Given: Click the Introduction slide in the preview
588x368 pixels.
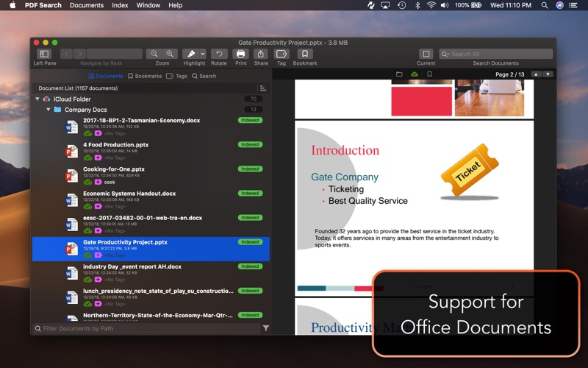Looking at the screenshot, I should [x=414, y=208].
